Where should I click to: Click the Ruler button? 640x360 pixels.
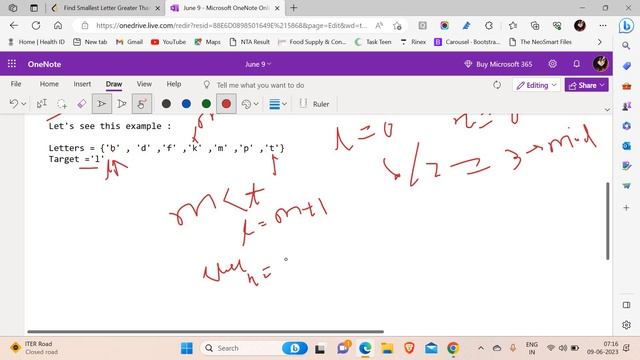(x=314, y=104)
